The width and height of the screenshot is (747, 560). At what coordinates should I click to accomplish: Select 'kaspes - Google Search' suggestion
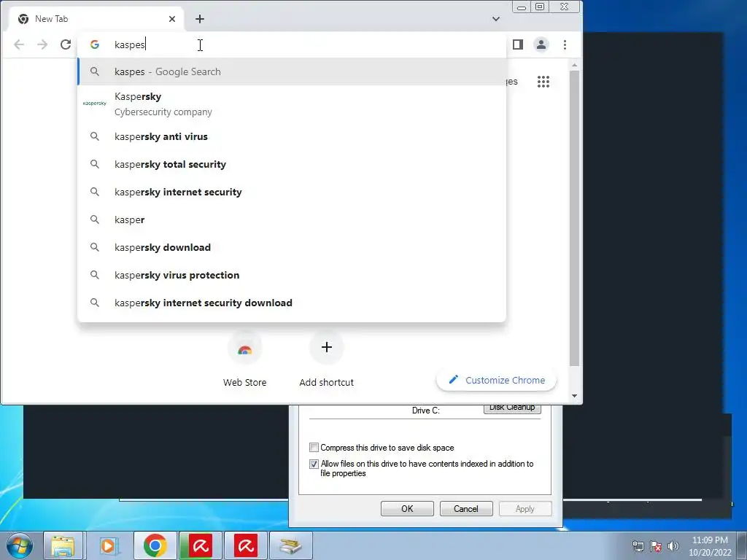pos(292,71)
